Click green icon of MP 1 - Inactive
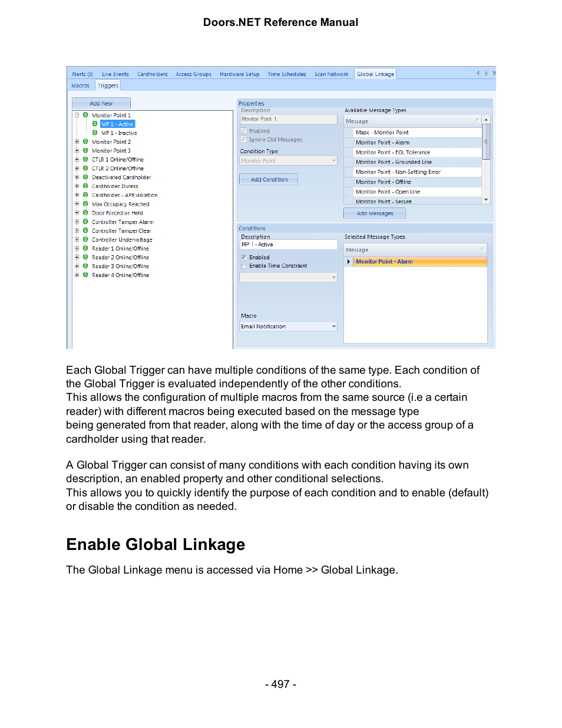562x728 pixels. coord(95,133)
